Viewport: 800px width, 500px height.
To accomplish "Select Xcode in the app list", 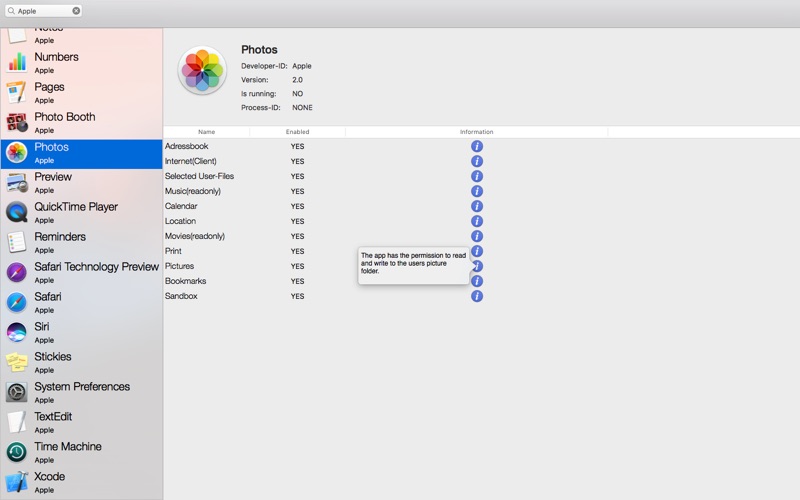I will click(x=82, y=482).
